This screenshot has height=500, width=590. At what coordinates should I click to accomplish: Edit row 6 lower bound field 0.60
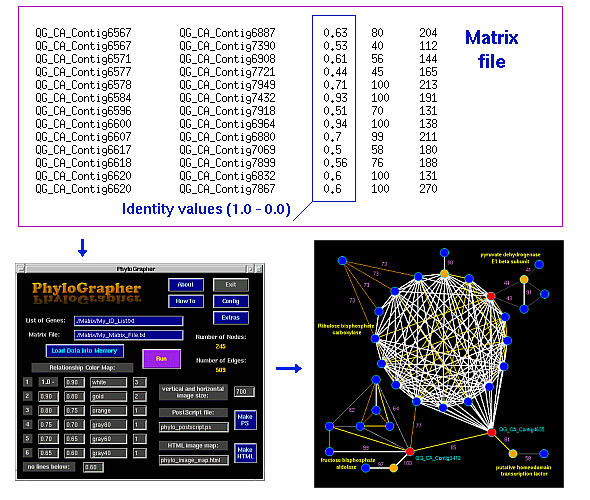[74, 453]
